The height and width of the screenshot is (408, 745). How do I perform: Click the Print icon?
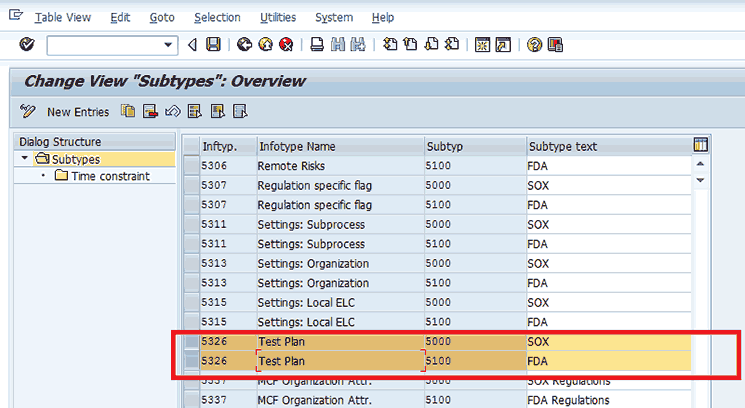[x=317, y=45]
